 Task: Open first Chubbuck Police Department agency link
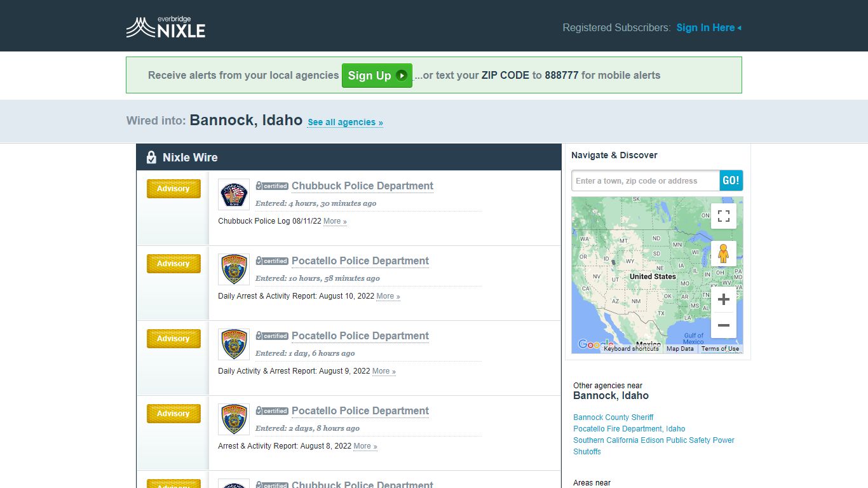pos(362,186)
